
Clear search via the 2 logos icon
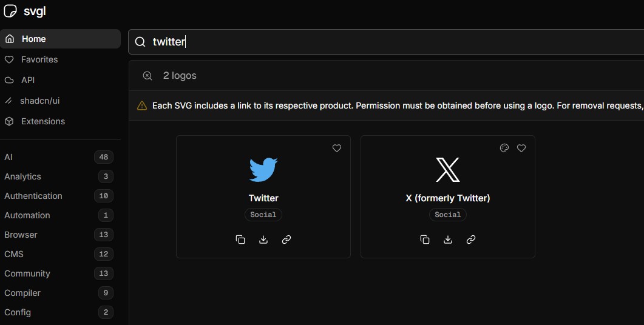tap(147, 76)
